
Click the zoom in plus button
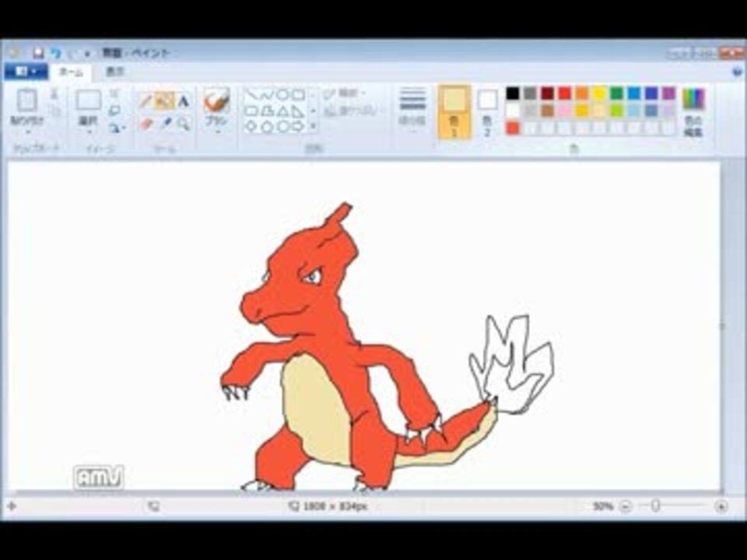pyautogui.click(x=721, y=506)
